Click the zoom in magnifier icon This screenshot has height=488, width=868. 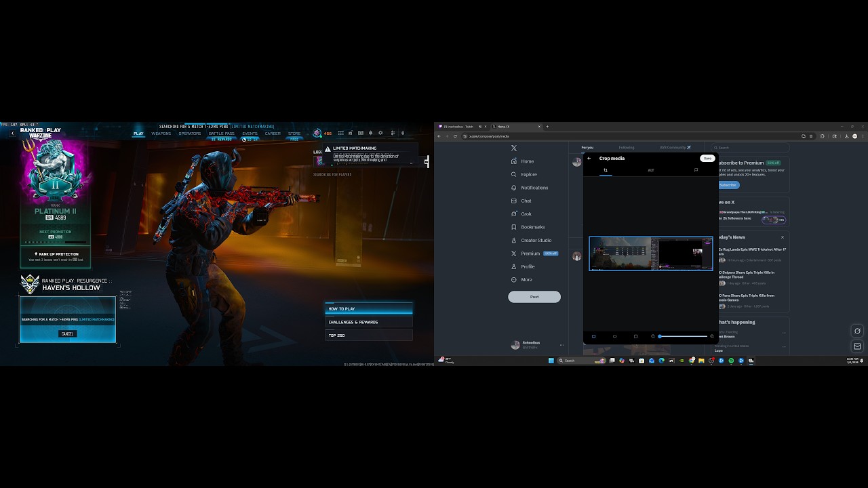(x=711, y=336)
